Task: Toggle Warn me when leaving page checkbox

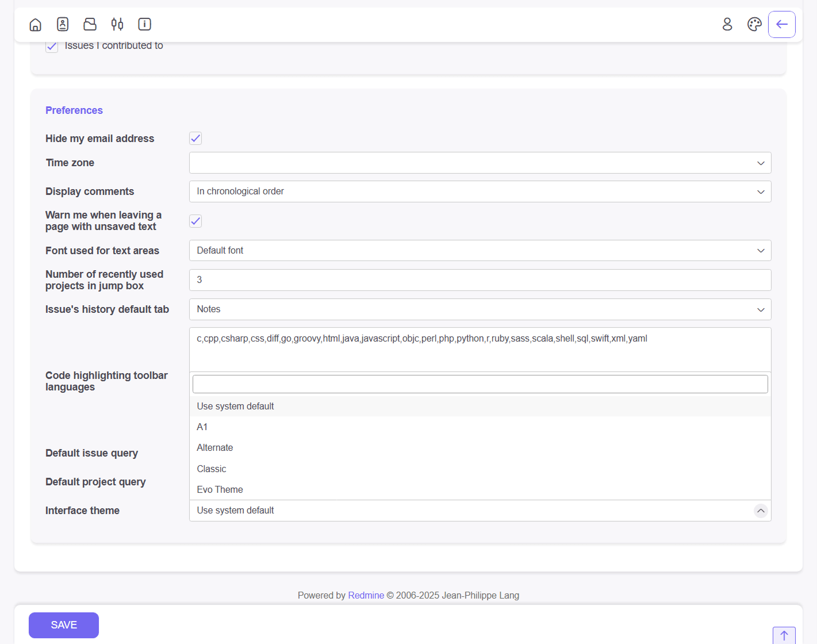Action: pyautogui.click(x=195, y=221)
